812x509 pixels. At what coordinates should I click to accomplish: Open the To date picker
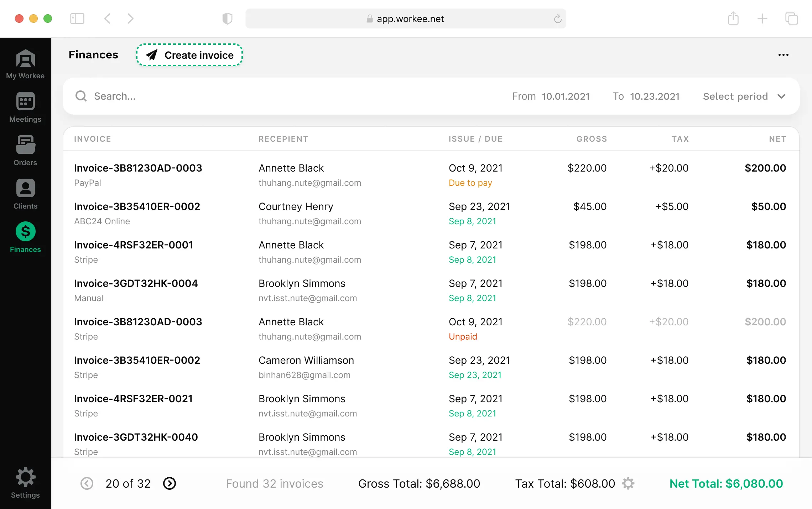tap(655, 96)
